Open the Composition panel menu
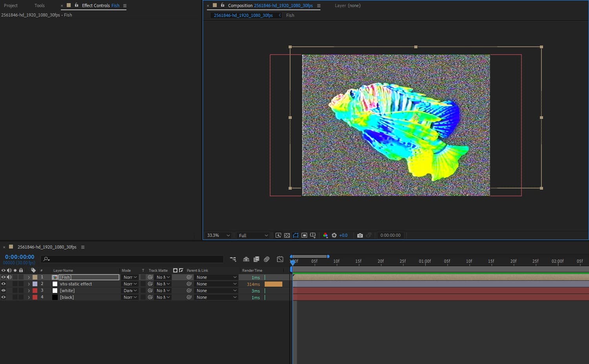This screenshot has height=364, width=589. click(x=318, y=5)
